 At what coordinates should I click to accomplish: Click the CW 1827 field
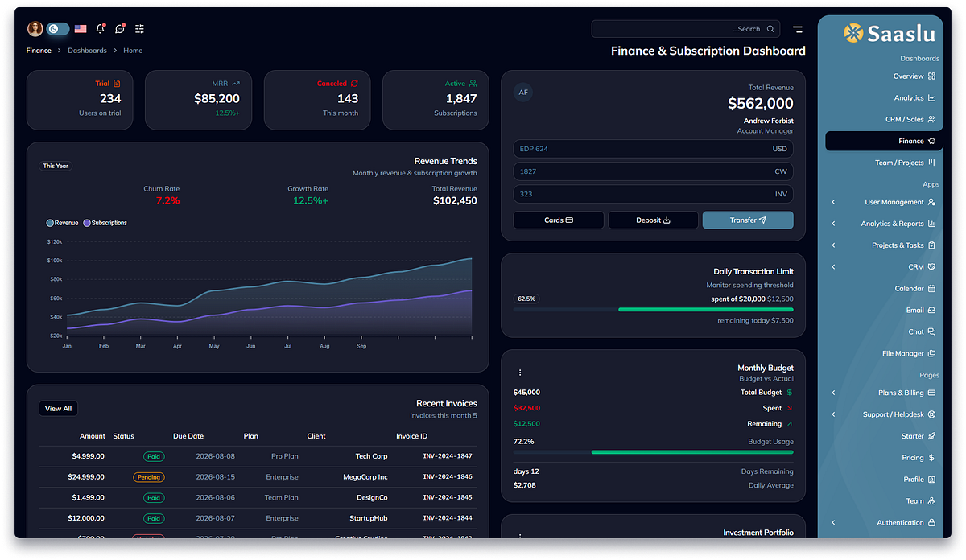coord(653,171)
